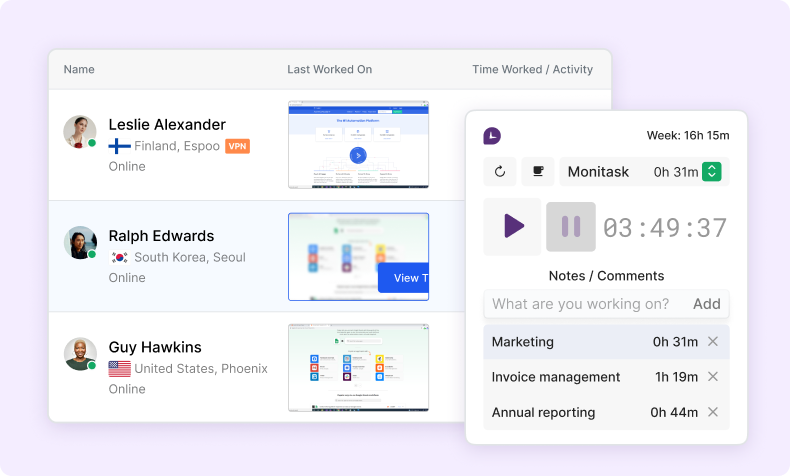Start the timer with the play button
Screen dimensions: 790x476
click(512, 226)
